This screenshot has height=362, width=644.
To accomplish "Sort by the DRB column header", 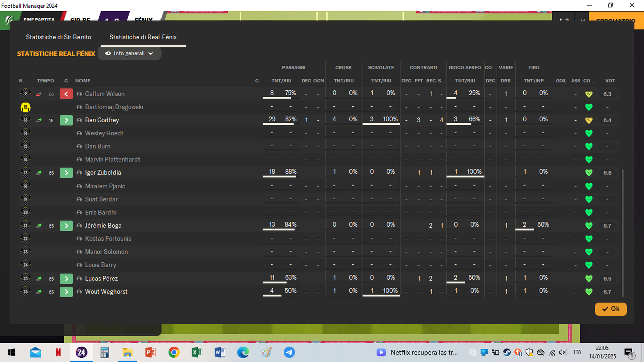I will click(x=506, y=81).
